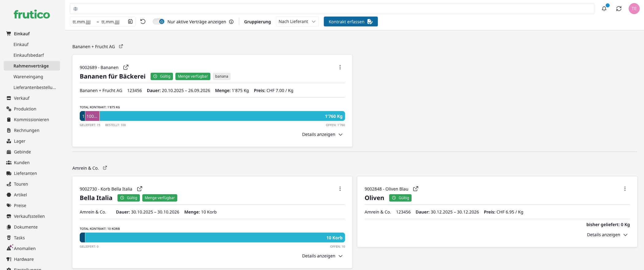Click the end date field tt.mm.jjjj

[x=110, y=22]
